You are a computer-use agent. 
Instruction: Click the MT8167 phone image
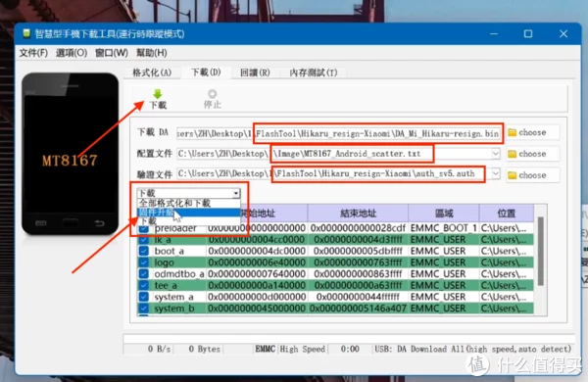click(x=71, y=154)
